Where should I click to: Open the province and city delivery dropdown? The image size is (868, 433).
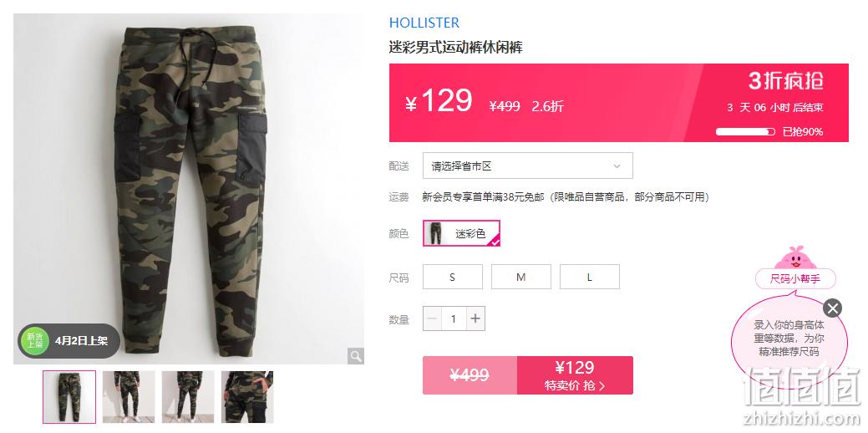pyautogui.click(x=527, y=166)
